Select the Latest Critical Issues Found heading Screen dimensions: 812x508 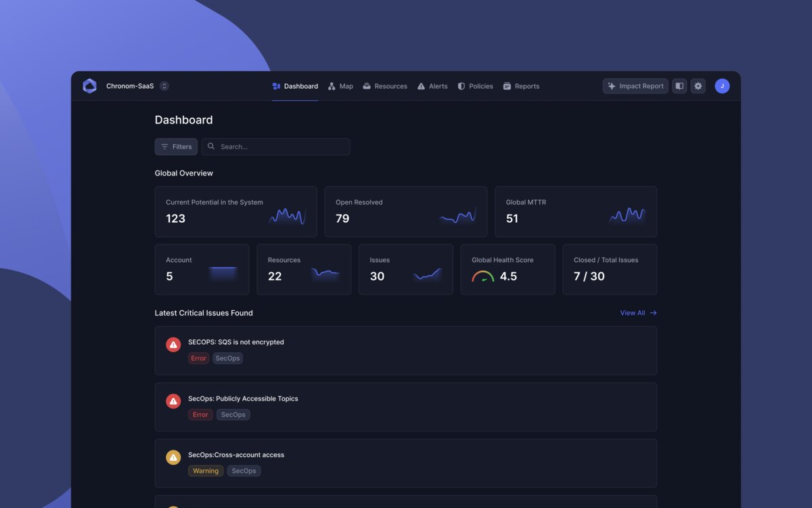[204, 313]
